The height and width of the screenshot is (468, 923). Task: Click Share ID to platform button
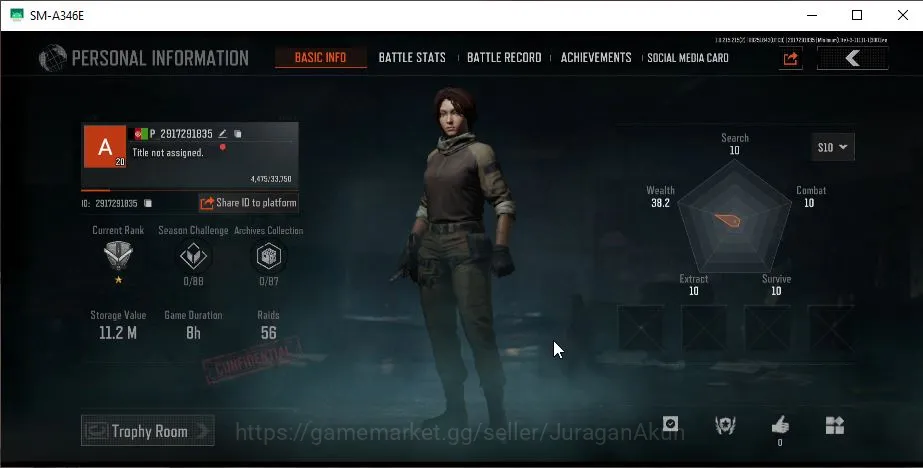tap(248, 203)
